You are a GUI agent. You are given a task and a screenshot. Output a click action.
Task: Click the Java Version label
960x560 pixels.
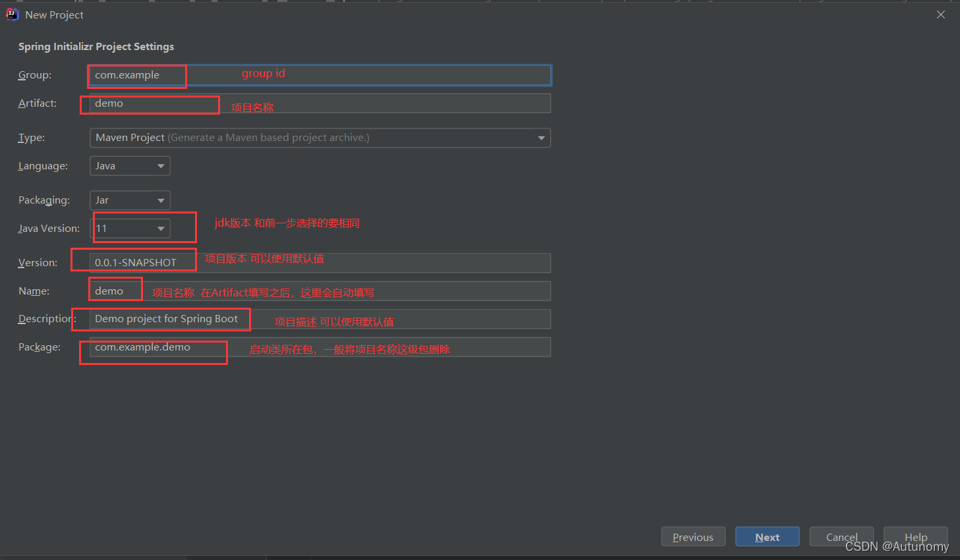pos(49,229)
